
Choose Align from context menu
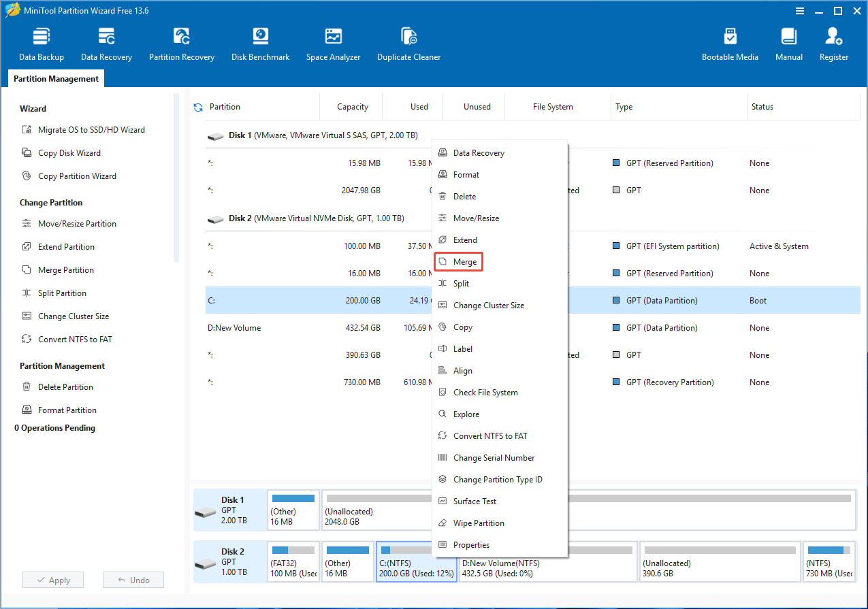(500, 371)
